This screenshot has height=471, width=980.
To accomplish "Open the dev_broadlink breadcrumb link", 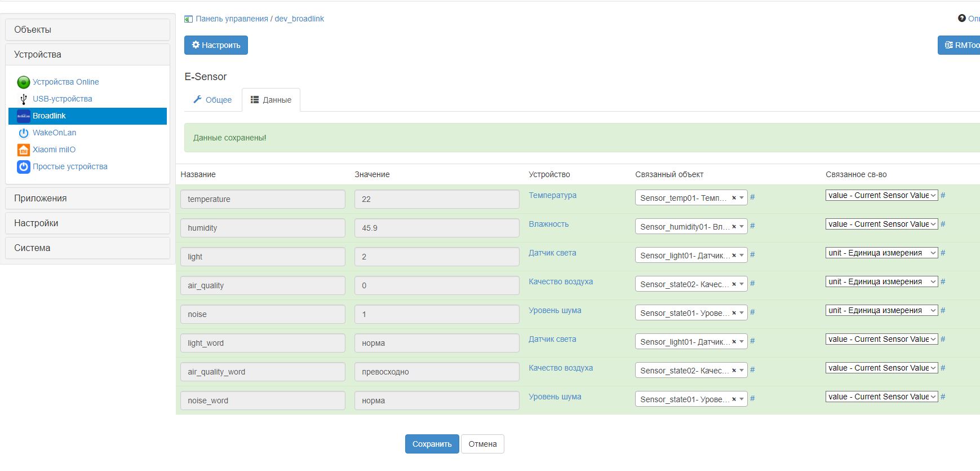I will [x=299, y=19].
